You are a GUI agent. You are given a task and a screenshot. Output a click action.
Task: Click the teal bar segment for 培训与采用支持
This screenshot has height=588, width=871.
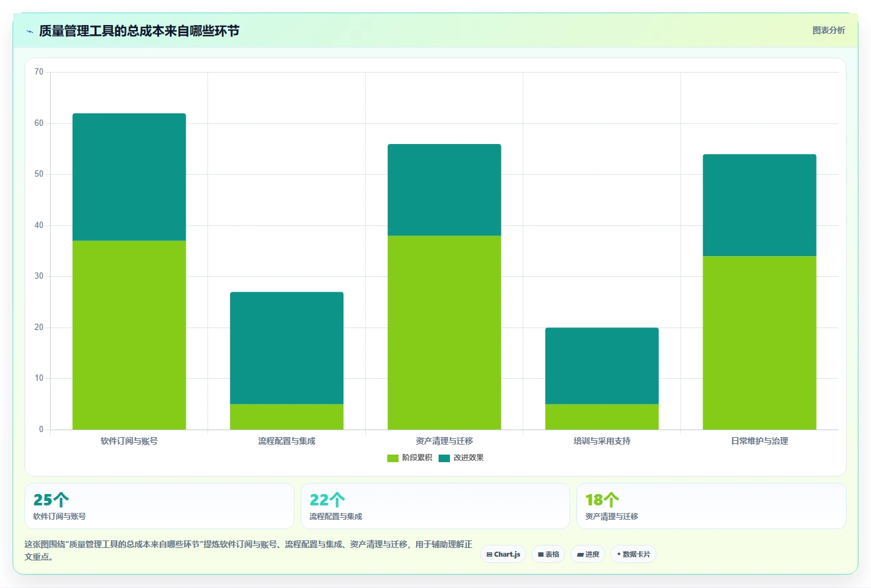[602, 366]
